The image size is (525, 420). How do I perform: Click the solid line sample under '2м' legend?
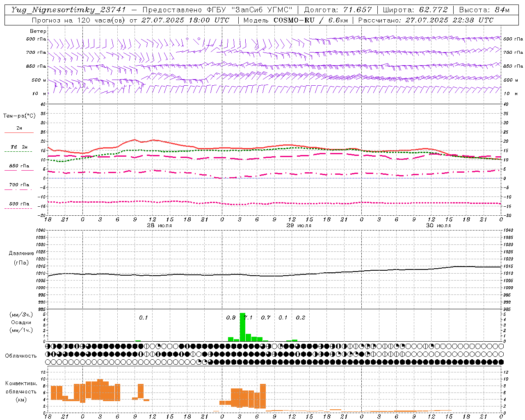19,133
